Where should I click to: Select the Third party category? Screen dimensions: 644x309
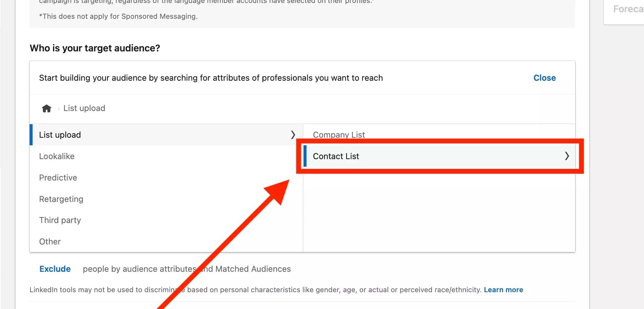pos(60,220)
